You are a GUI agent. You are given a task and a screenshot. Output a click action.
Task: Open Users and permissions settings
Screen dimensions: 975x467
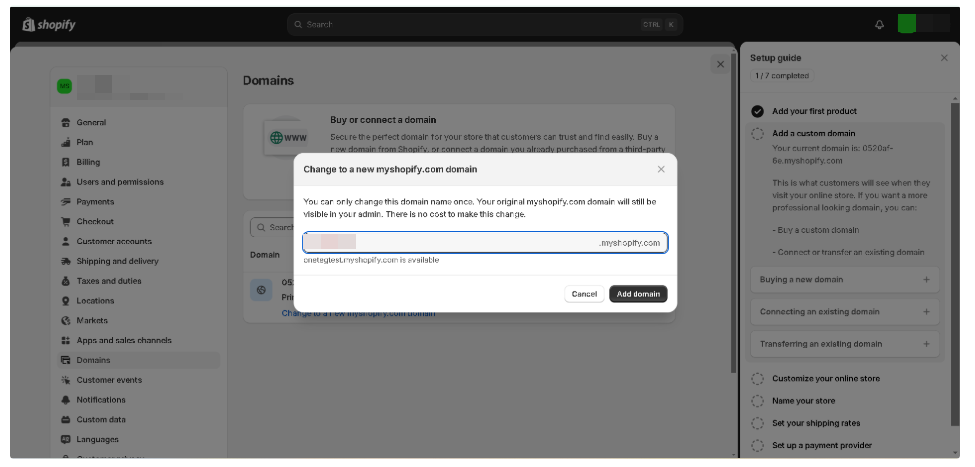click(x=119, y=182)
